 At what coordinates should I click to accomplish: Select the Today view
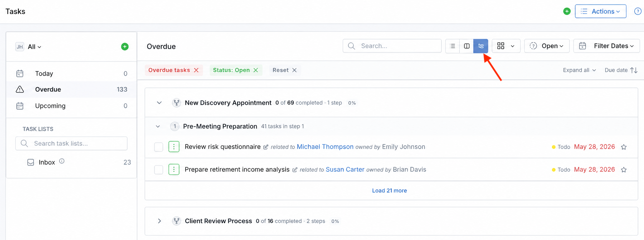tap(71, 73)
